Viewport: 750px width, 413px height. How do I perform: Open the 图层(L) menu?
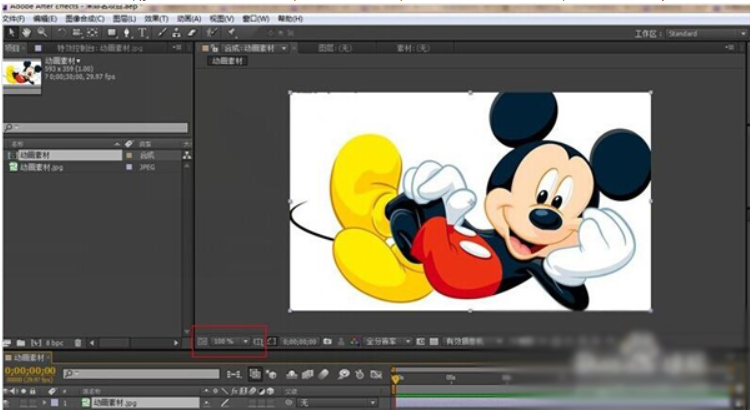(124, 19)
